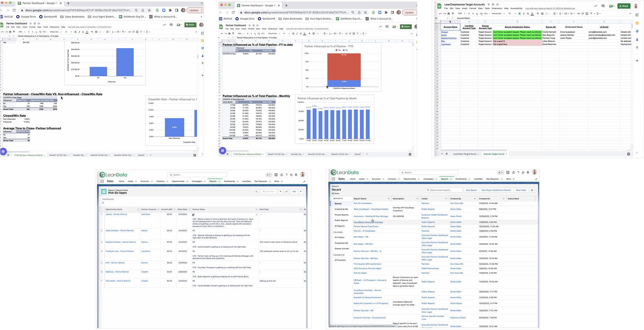
Task: Open borders tool in Target Accounts sheet
Action: (542, 14)
